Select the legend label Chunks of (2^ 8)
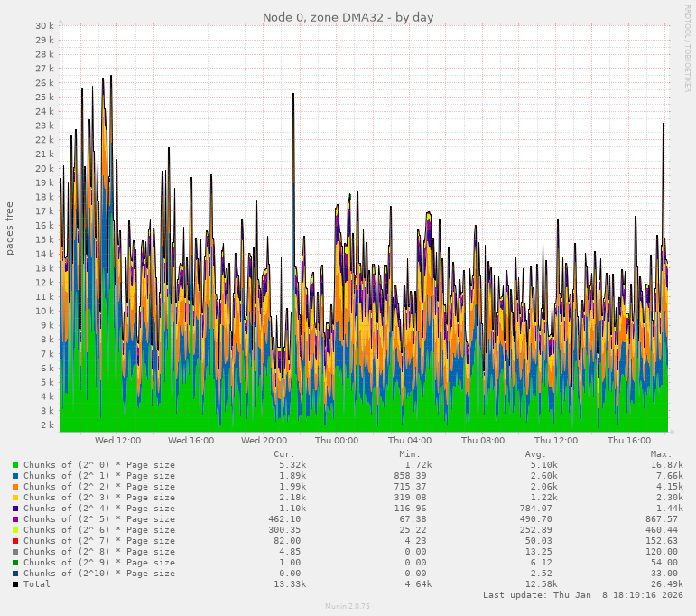 [99, 552]
